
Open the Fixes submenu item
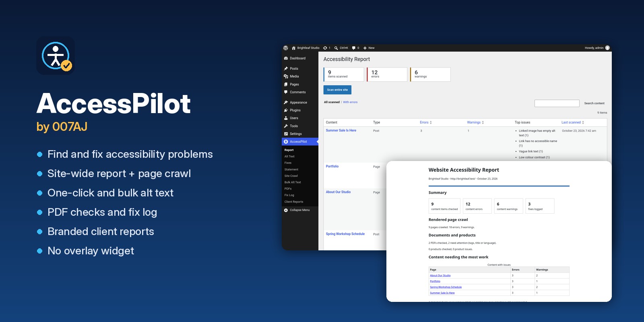point(288,163)
